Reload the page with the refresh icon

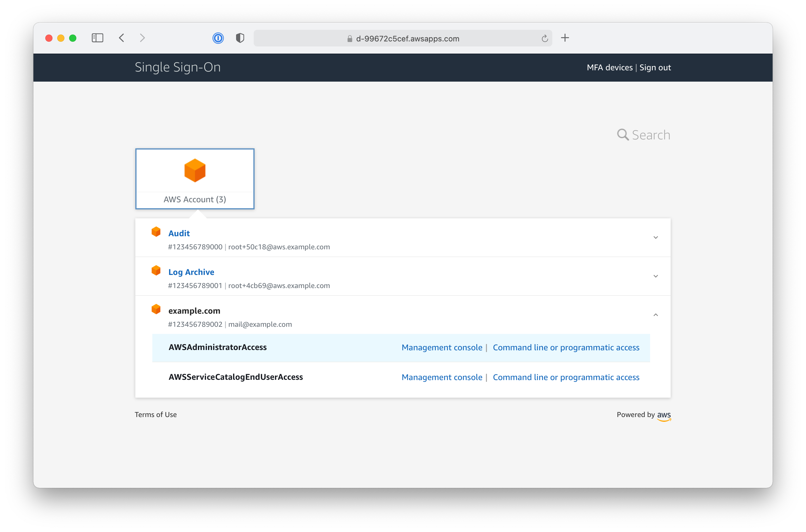tap(545, 38)
